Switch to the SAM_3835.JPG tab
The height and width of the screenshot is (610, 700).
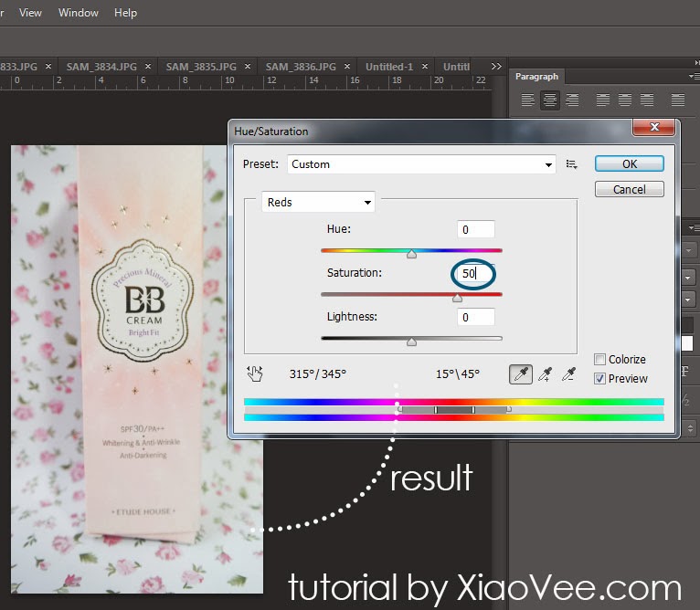point(201,67)
